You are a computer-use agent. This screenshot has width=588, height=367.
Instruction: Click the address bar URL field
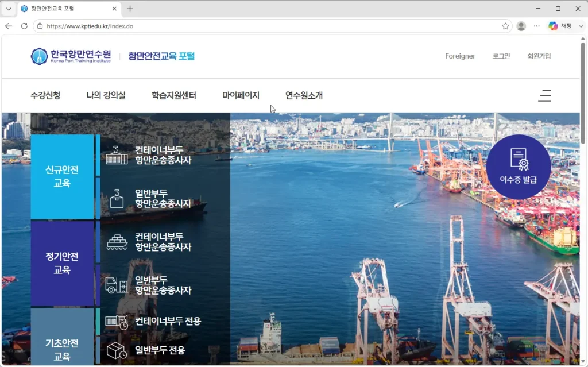click(272, 26)
